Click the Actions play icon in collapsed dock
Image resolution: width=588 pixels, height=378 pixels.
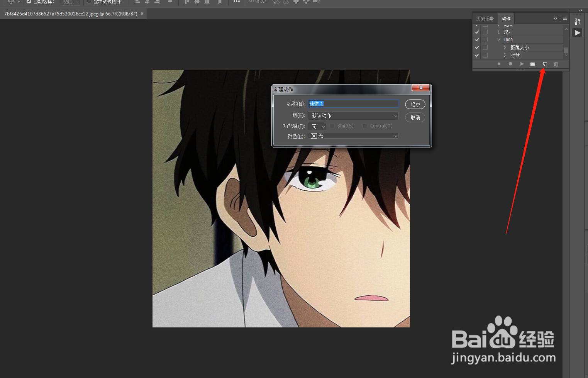pos(577,33)
